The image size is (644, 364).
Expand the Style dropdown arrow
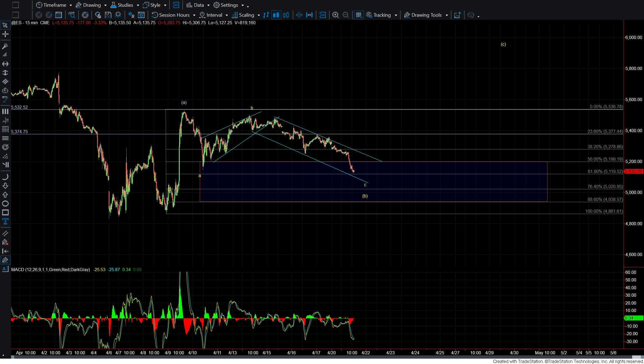(x=165, y=5)
